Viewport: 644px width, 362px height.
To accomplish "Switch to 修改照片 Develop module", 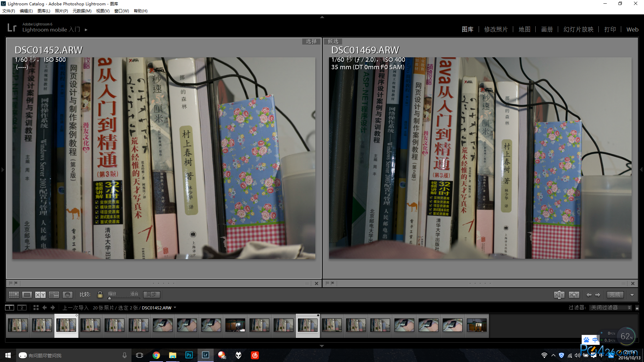I will coord(496,29).
